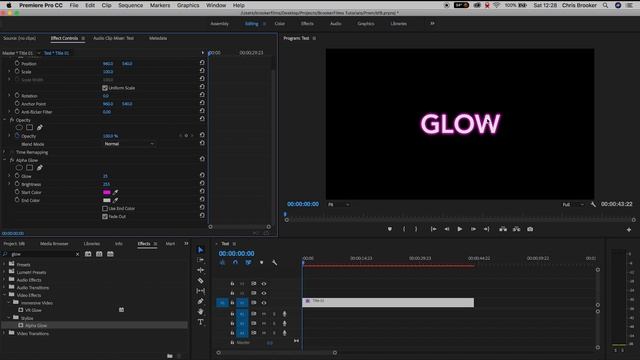Collapse the Video Effects folder
640x360 pixels.
(x=4, y=295)
